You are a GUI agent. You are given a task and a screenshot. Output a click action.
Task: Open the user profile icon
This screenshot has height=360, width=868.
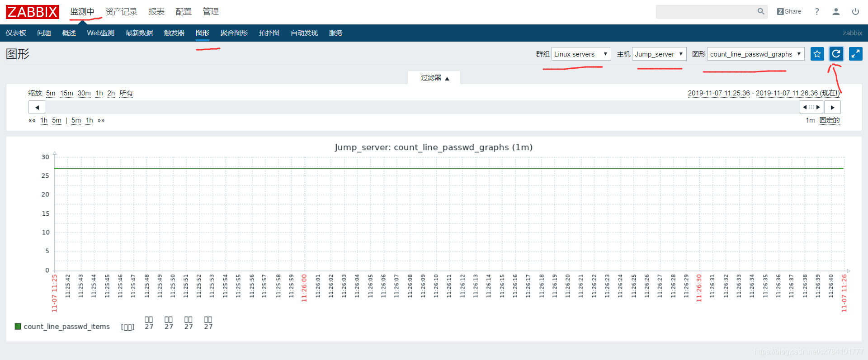836,11
